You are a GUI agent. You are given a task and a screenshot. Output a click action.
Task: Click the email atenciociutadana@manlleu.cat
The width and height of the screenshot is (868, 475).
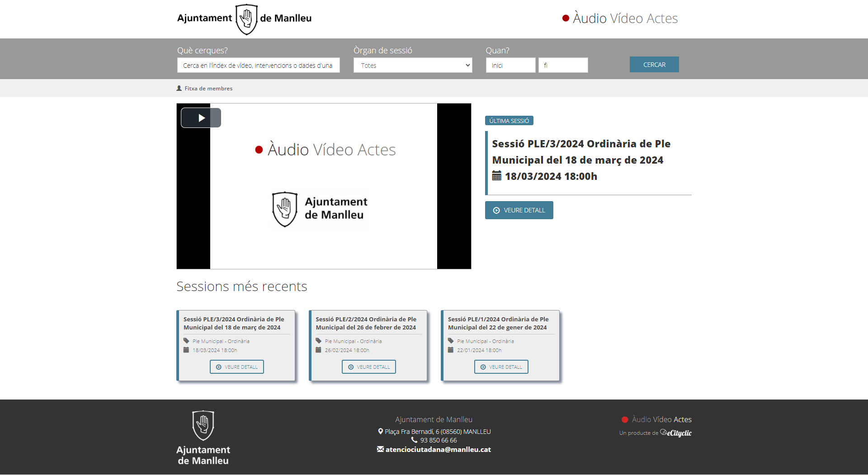[x=438, y=449]
